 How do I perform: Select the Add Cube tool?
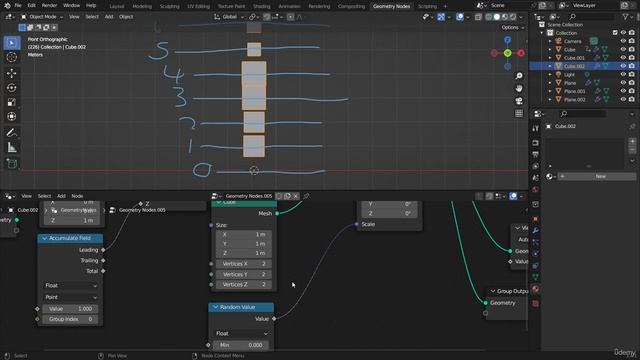(12, 163)
